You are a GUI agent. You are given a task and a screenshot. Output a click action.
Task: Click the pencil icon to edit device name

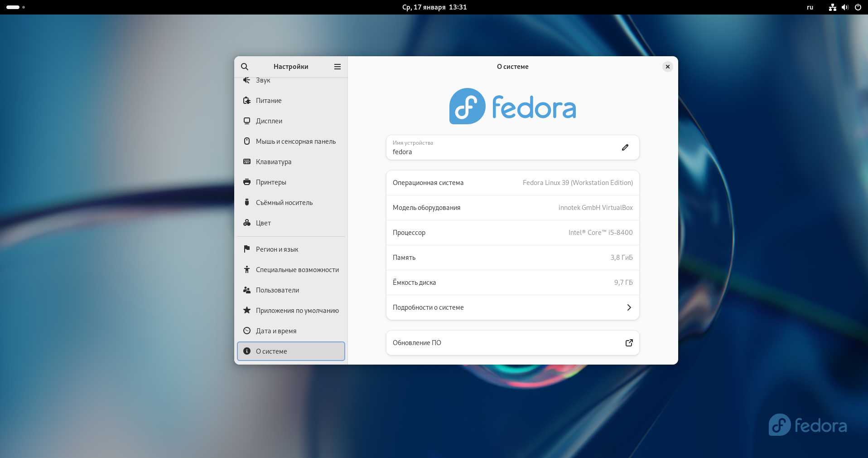tap(625, 147)
